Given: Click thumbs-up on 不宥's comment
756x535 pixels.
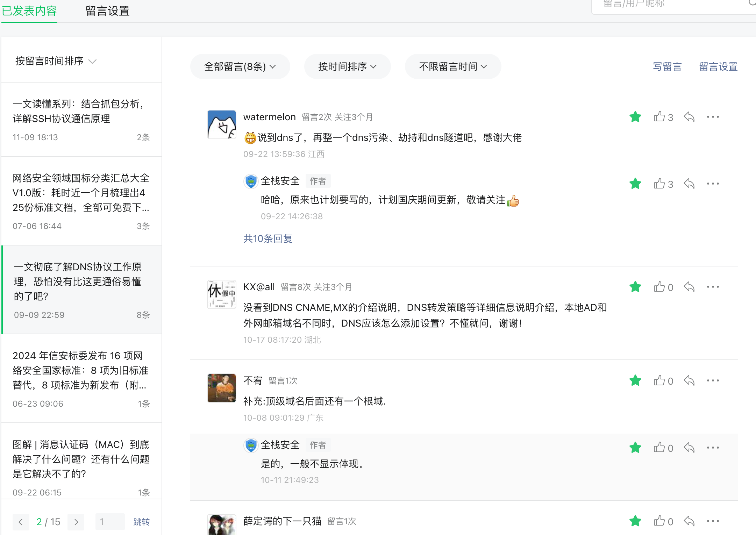Looking at the screenshot, I should pos(659,380).
